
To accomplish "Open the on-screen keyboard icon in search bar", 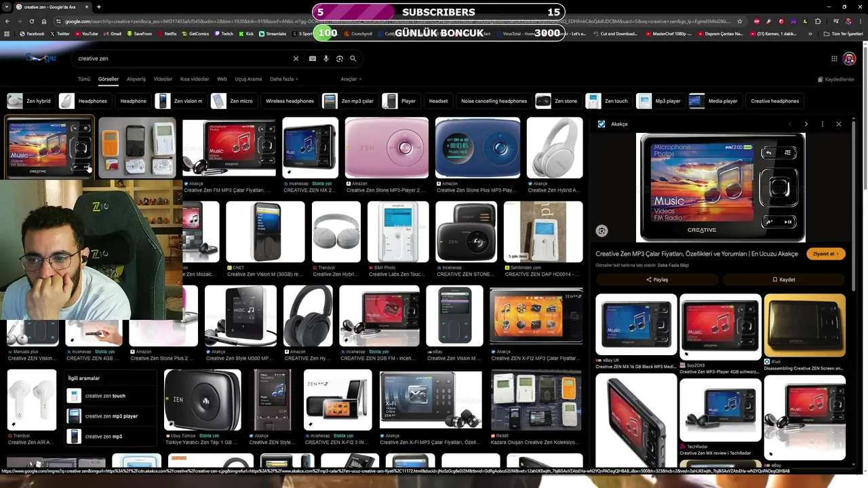I will click(313, 59).
